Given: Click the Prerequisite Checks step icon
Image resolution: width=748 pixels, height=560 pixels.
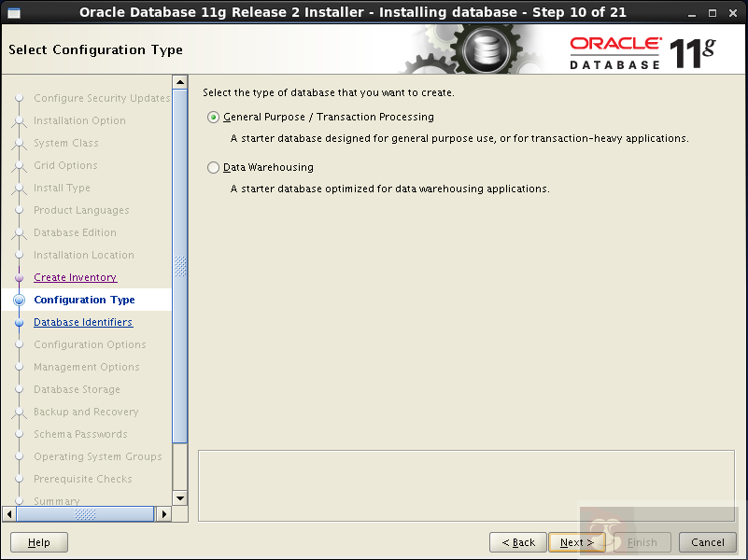Looking at the screenshot, I should [x=21, y=479].
